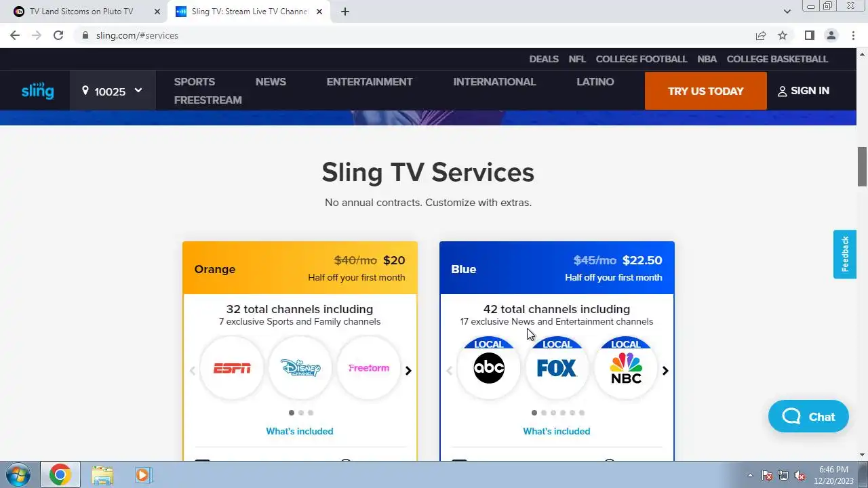Select second dot of Blue carousel
The height and width of the screenshot is (488, 868).
(544, 413)
